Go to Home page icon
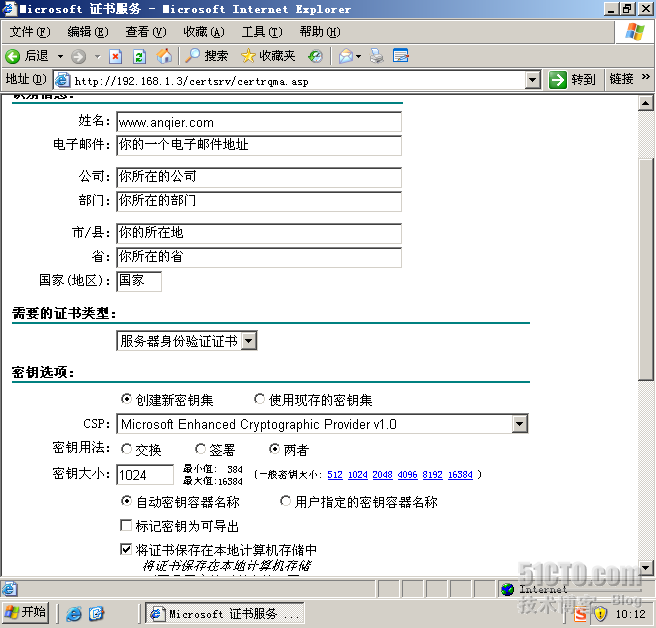The height and width of the screenshot is (628, 656). (164, 56)
